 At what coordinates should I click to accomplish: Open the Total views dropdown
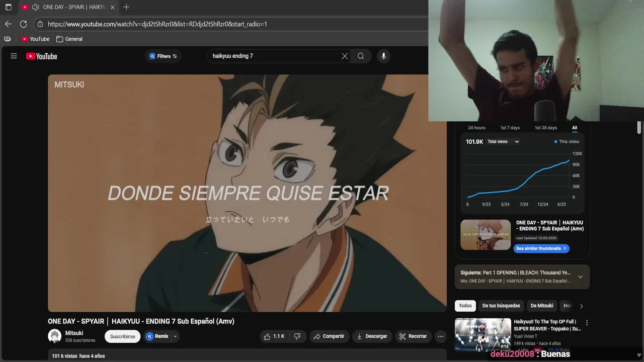[503, 142]
